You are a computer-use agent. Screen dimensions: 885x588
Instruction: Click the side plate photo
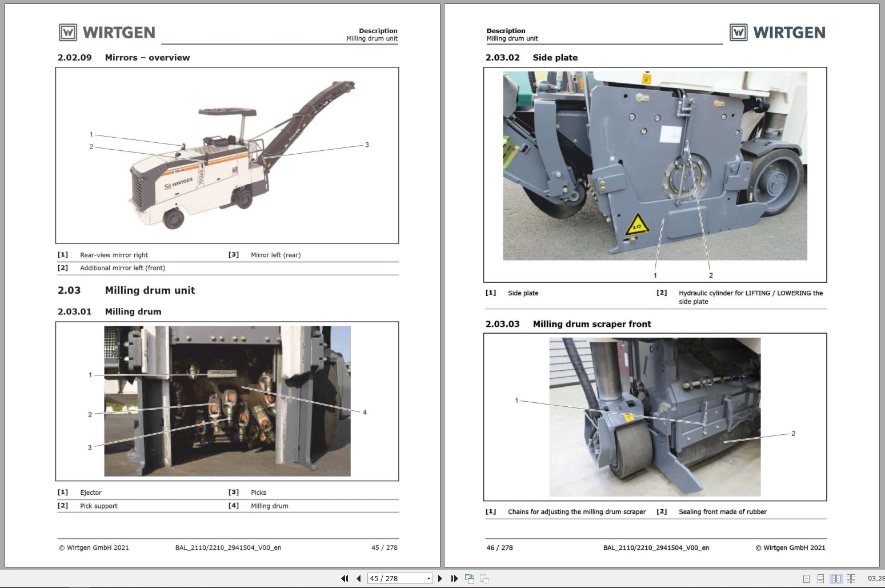655,166
